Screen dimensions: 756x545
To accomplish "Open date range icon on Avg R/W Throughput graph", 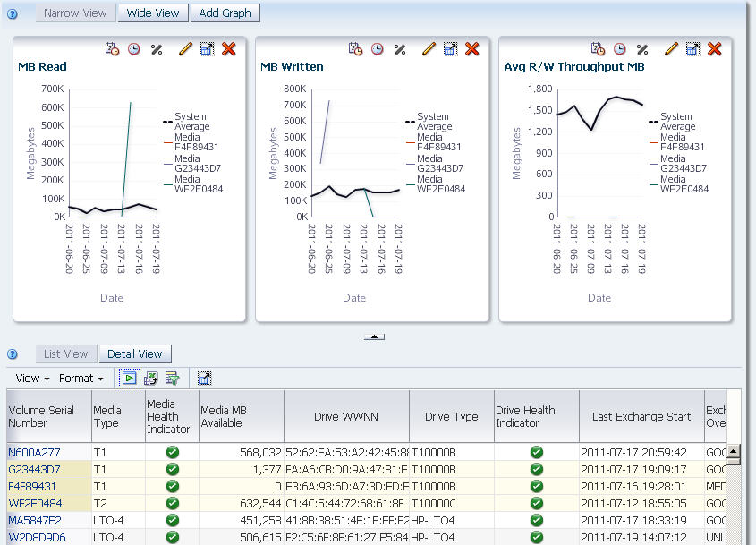I will click(x=598, y=48).
